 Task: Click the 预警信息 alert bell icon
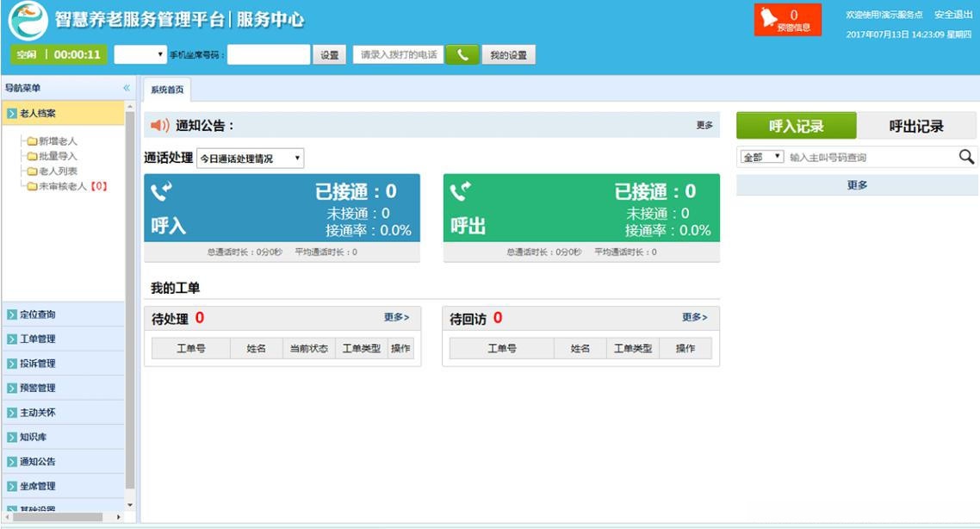tap(771, 17)
